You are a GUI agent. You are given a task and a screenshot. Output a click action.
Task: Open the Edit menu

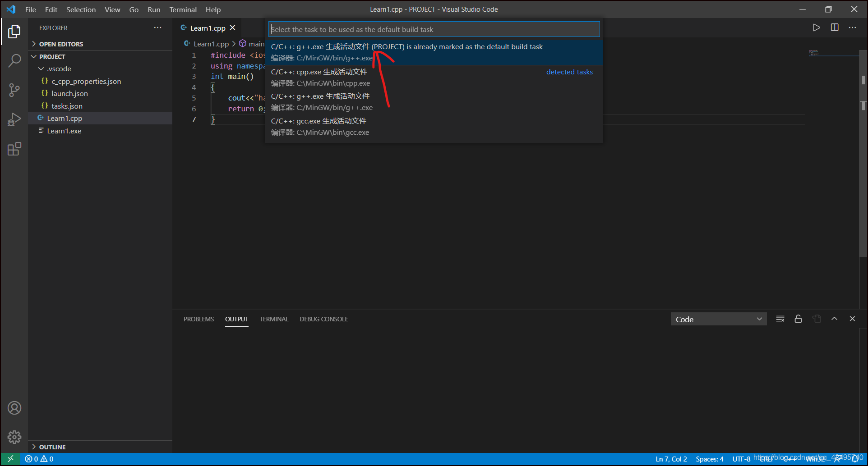pos(51,9)
